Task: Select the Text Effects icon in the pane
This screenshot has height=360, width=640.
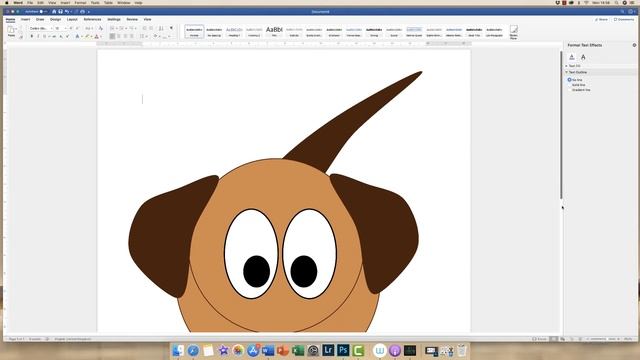Action: (583, 57)
